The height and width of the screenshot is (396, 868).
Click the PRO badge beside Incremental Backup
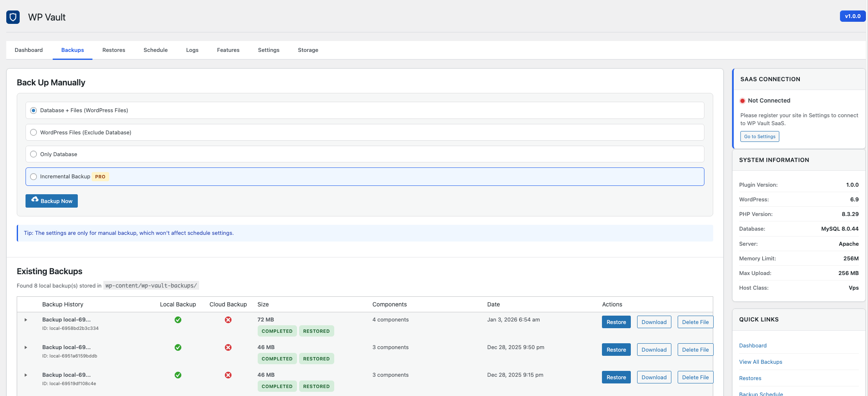point(100,177)
